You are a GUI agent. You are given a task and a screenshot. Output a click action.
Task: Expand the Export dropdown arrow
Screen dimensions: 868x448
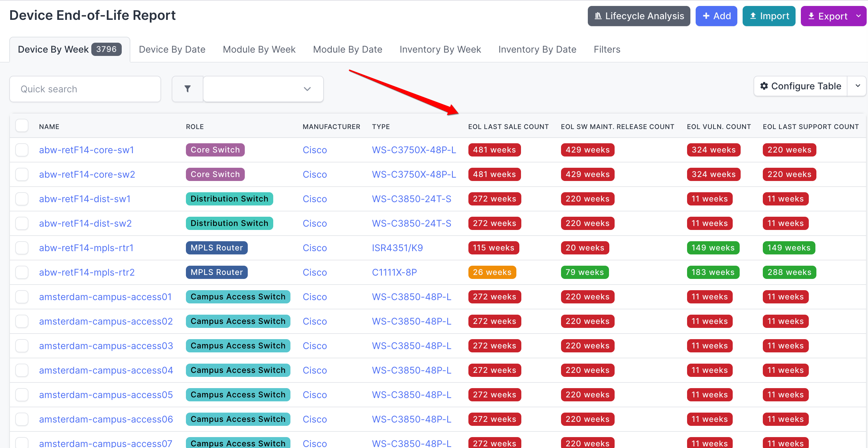pyautogui.click(x=858, y=16)
